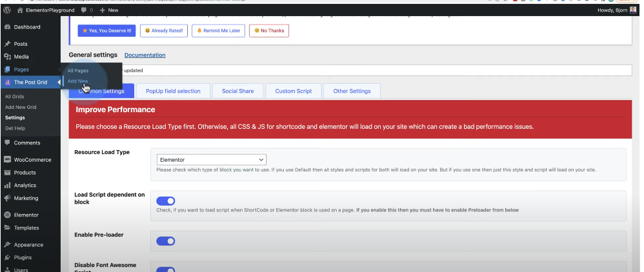
Task: Click the Plugins plug icon
Action: point(7,257)
